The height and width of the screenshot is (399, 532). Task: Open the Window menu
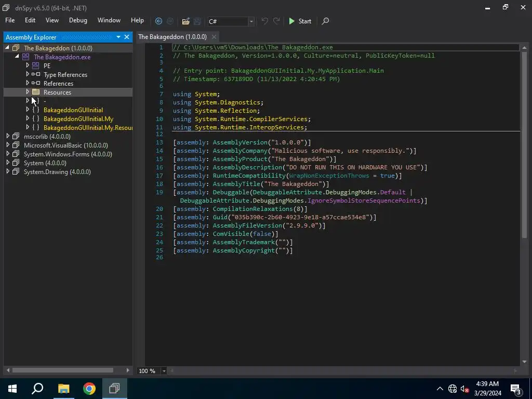pos(109,20)
